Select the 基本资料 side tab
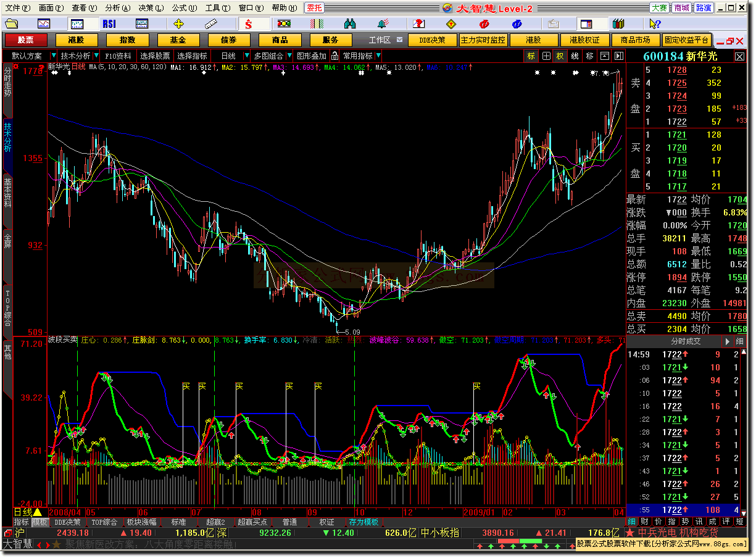The height and width of the screenshot is (558, 756). (x=7, y=193)
